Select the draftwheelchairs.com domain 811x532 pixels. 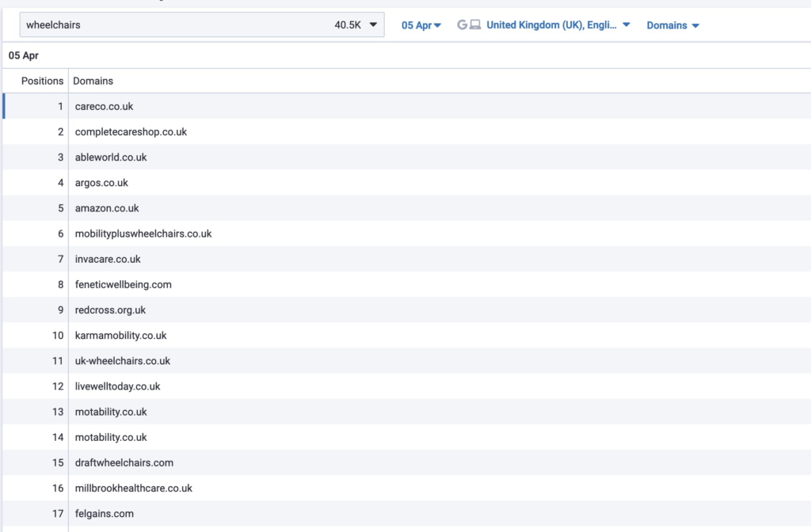point(124,462)
